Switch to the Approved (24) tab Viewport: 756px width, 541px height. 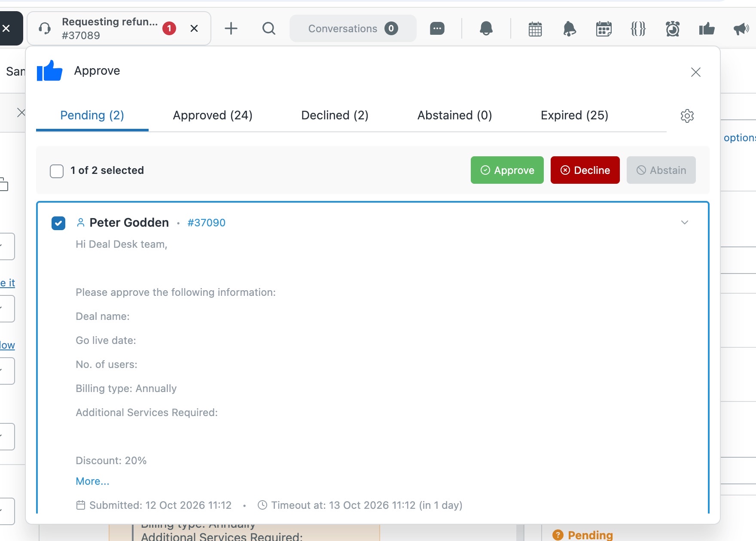pyautogui.click(x=213, y=115)
